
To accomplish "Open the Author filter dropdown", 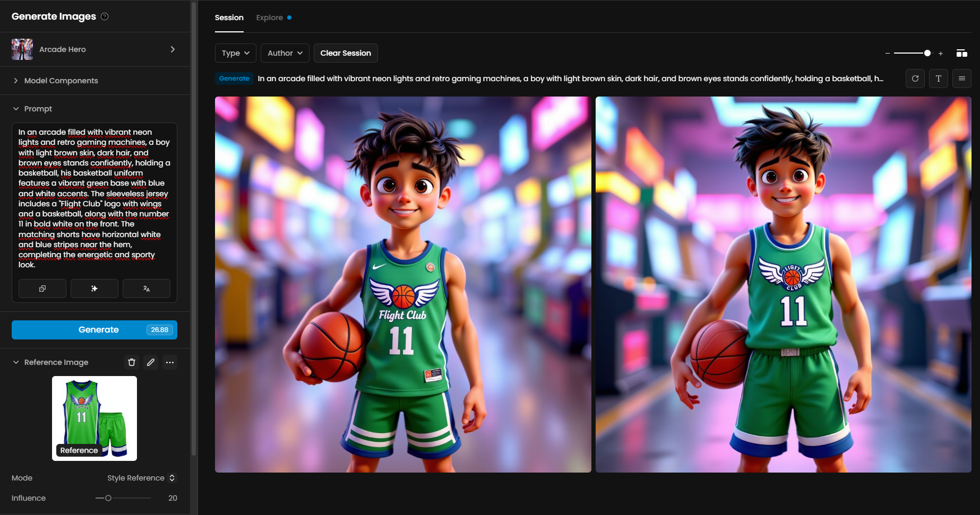I will (x=285, y=53).
